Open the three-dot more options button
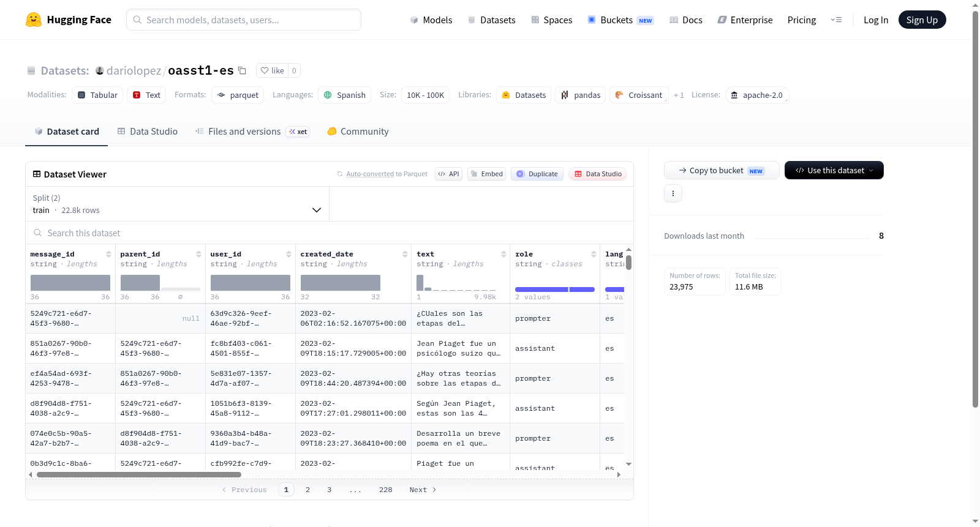The width and height of the screenshot is (980, 527). click(673, 193)
